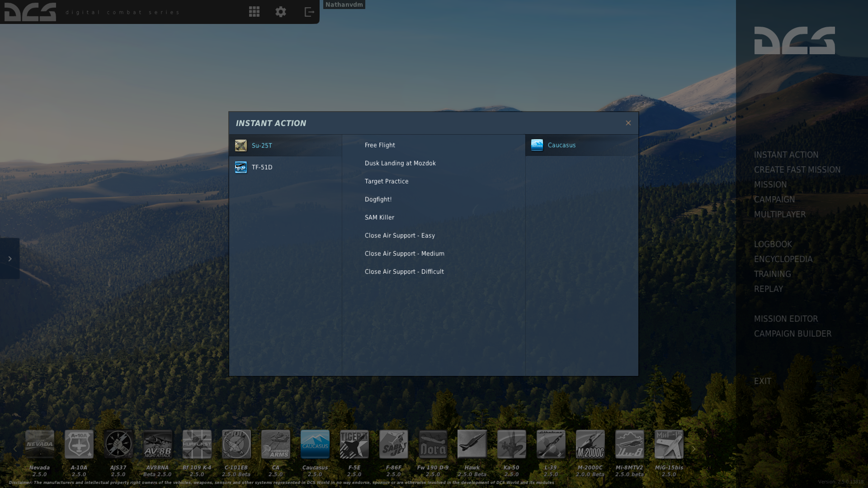Click EXIT to quit DCS
Image resolution: width=868 pixels, height=488 pixels.
pyautogui.click(x=762, y=381)
